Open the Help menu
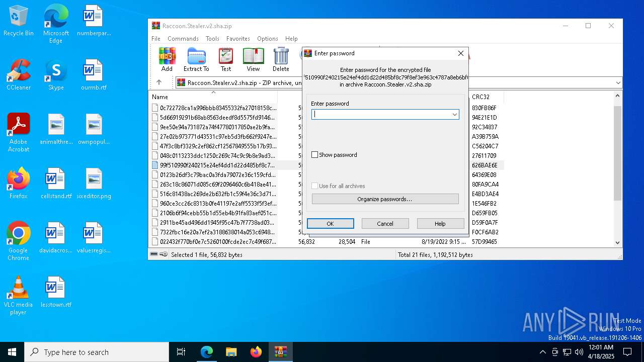Screen dimensions: 644x362 coord(291,39)
